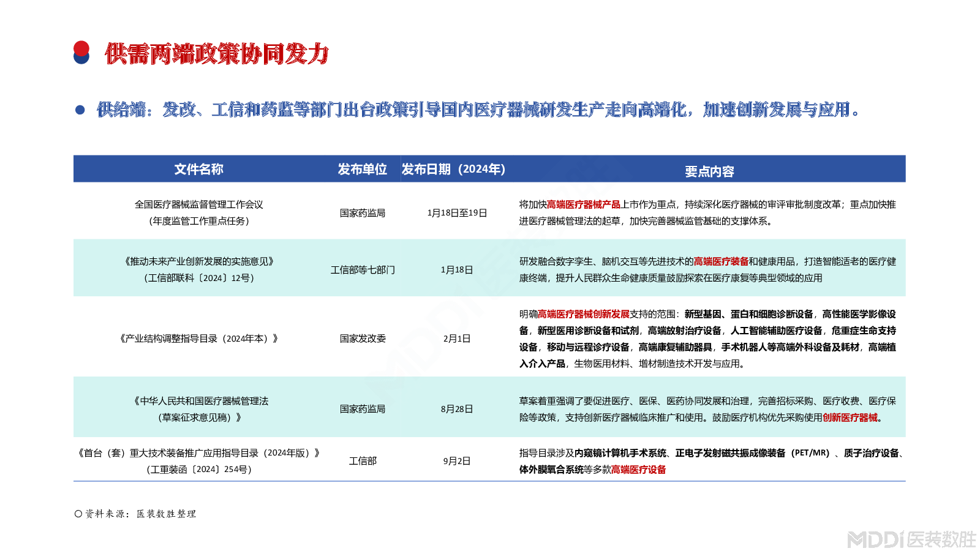Click the slide title 供需两端政策协同发力
Screen dimensions: 980x551
(217, 54)
